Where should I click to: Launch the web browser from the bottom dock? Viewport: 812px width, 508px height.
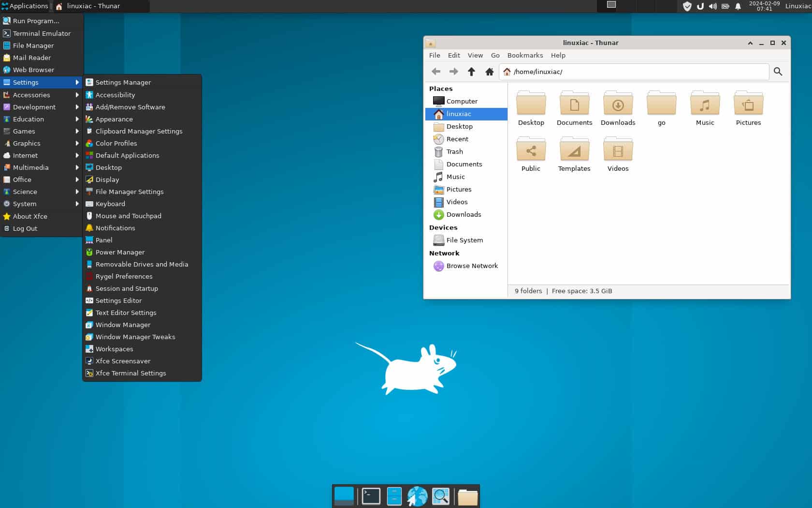418,495
